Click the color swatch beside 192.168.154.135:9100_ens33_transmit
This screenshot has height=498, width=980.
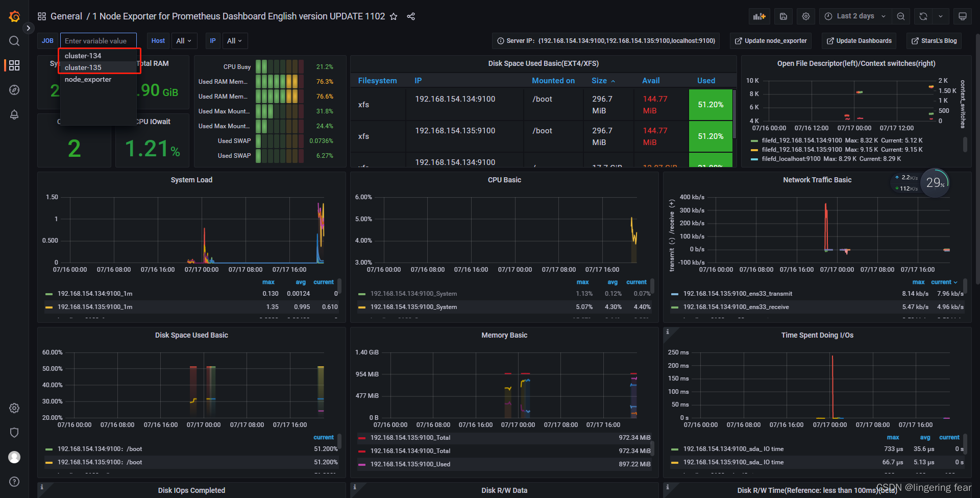(675, 294)
